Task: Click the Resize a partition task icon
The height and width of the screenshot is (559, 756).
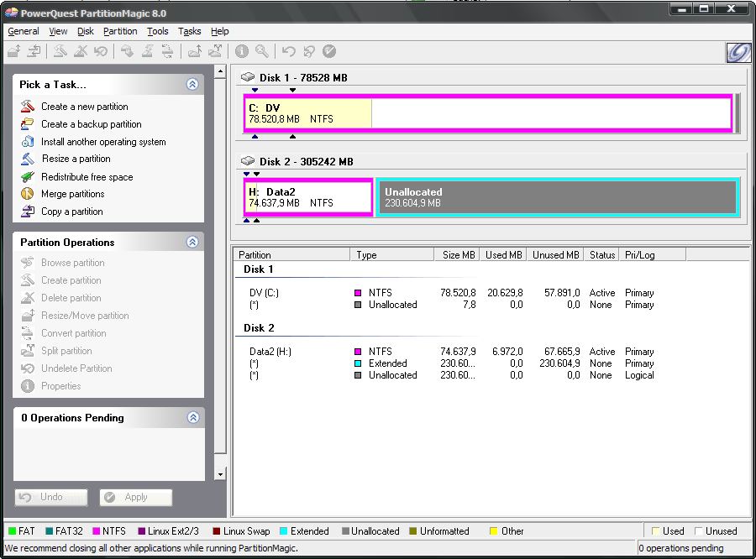Action: coord(28,159)
